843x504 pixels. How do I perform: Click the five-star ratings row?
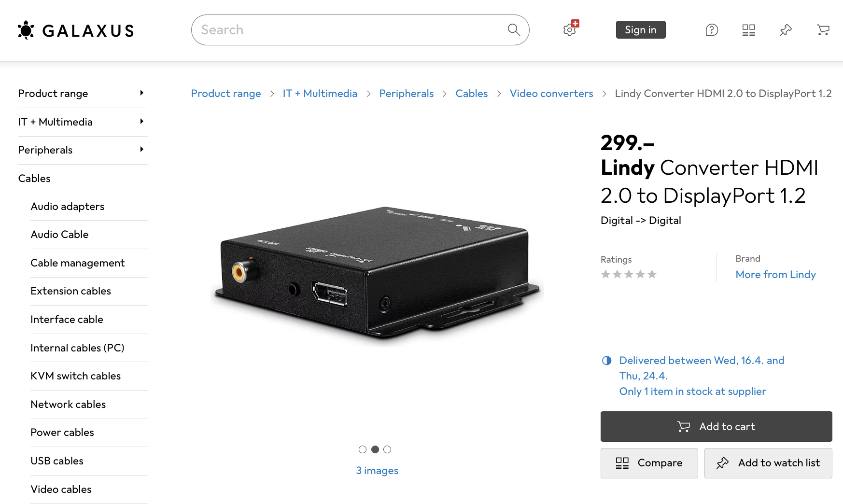(629, 274)
